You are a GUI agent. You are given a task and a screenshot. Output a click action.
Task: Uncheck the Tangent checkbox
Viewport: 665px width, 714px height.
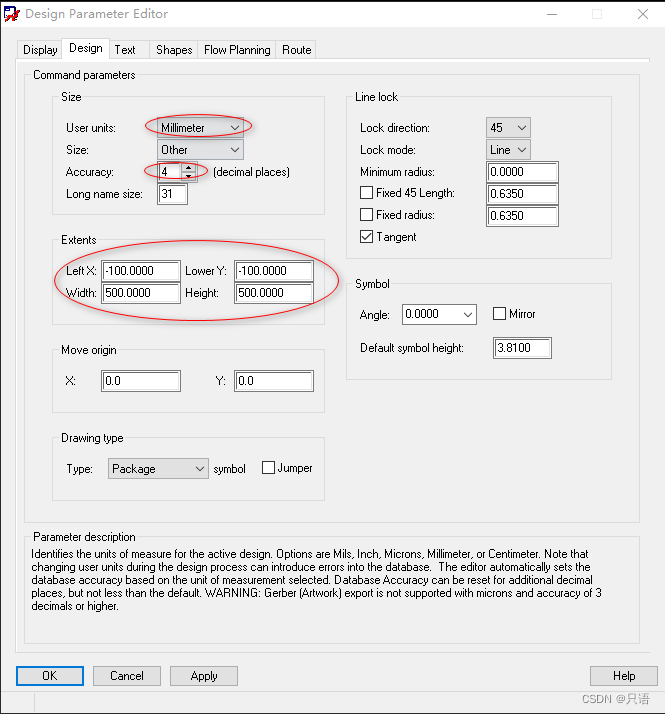[367, 237]
